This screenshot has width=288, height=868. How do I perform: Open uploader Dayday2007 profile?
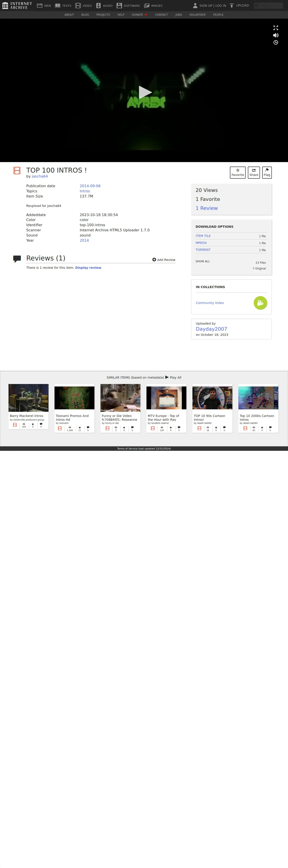tap(212, 329)
